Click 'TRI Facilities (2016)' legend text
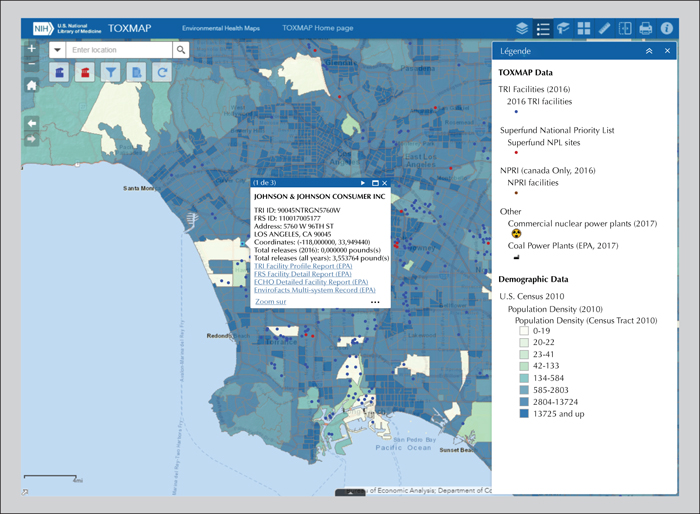Screen dimensions: 700x514 pyautogui.click(x=534, y=89)
